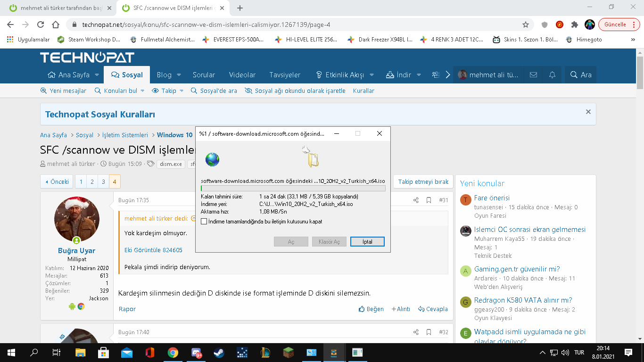
Task: Go back to the previous page
Action: (x=10, y=25)
